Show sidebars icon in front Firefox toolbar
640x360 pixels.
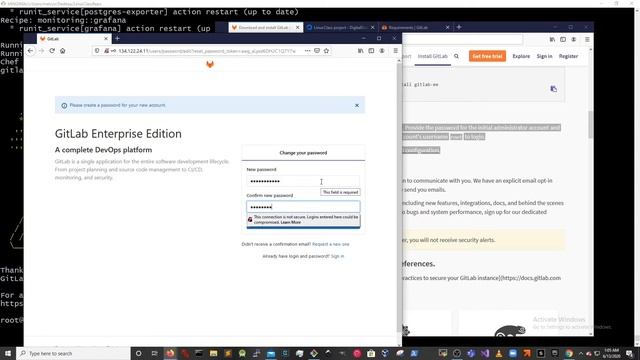pyautogui.click(x=371, y=51)
